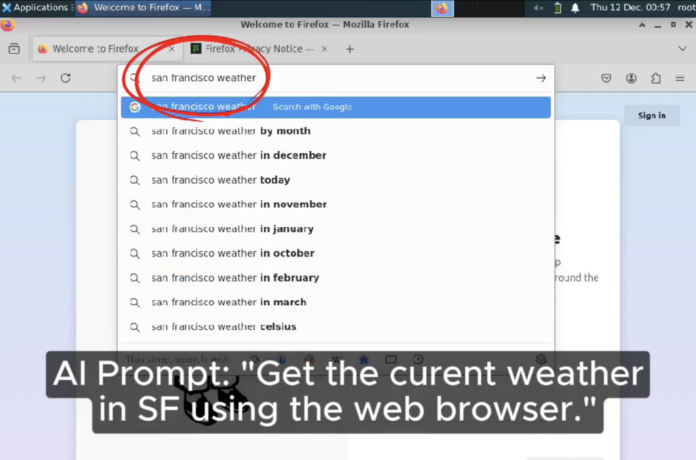Open the Firefox account icon

tap(632, 78)
